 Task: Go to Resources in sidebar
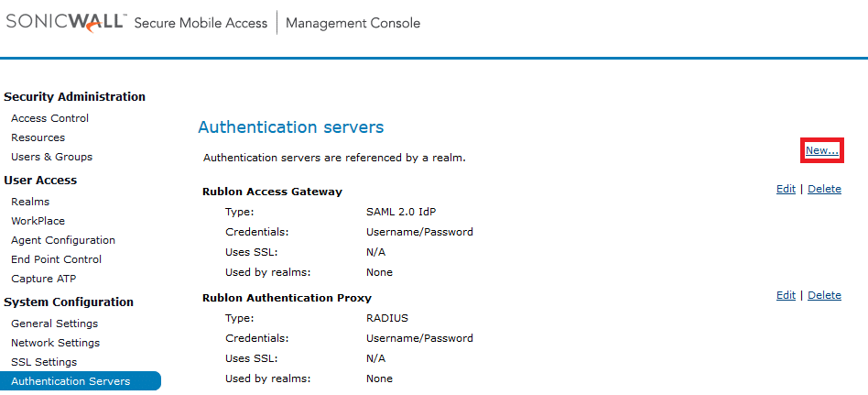pos(38,137)
